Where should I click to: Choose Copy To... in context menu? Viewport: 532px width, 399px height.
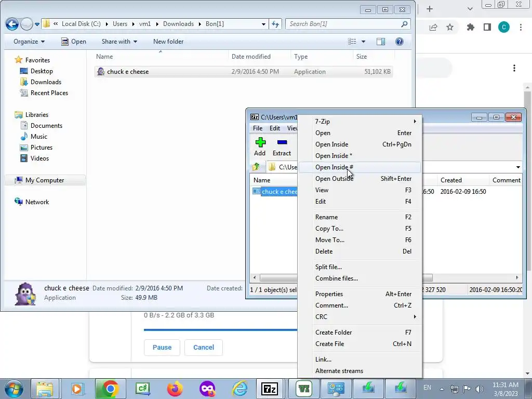360,229
